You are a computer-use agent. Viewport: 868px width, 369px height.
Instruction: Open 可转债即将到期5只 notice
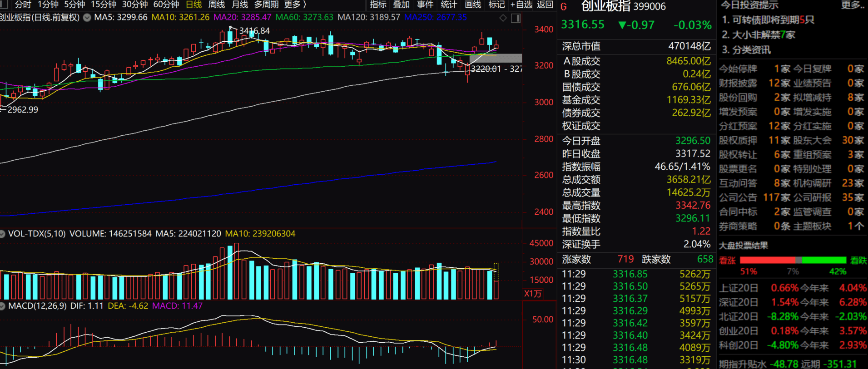[x=768, y=20]
